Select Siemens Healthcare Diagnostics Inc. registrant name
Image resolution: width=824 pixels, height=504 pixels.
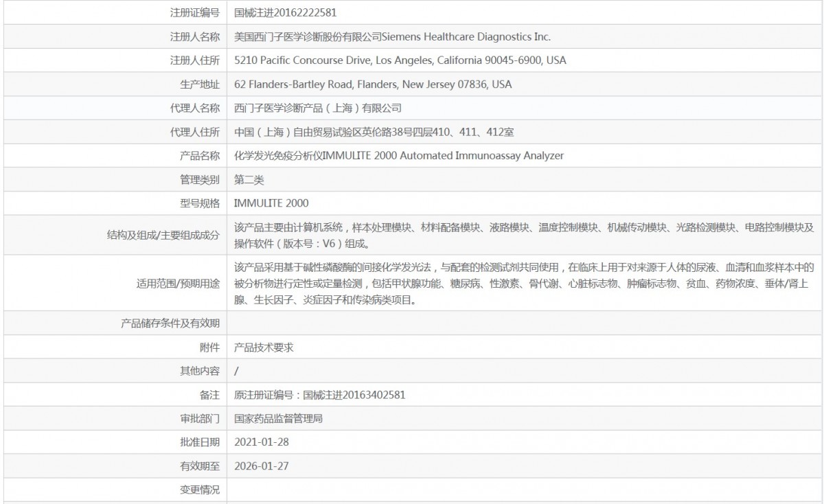pyautogui.click(x=392, y=36)
